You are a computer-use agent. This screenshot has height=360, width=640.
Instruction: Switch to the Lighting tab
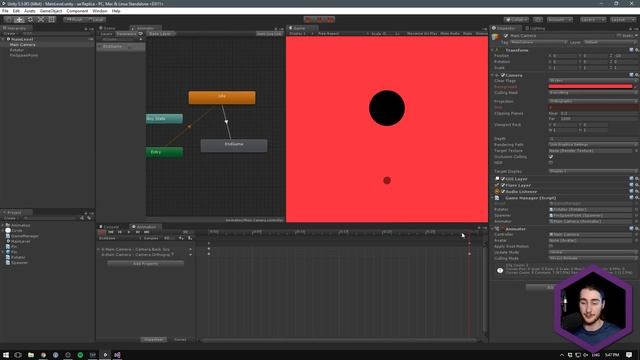537,28
